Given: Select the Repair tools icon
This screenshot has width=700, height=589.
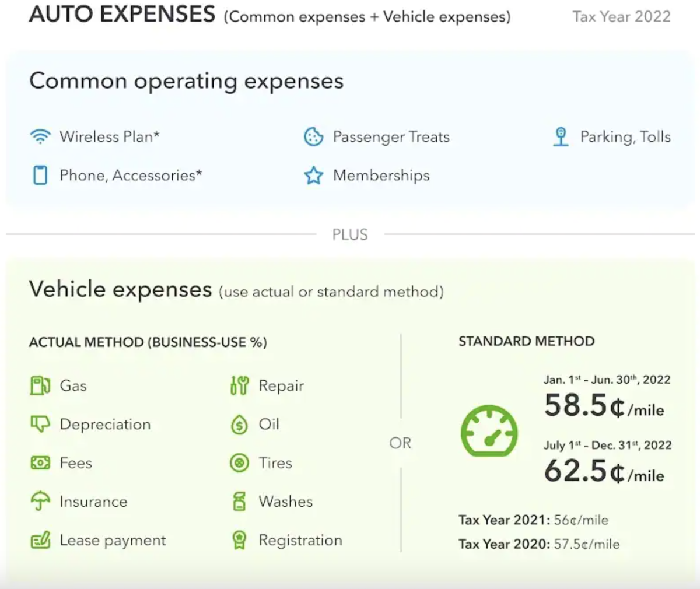Looking at the screenshot, I should 238,385.
